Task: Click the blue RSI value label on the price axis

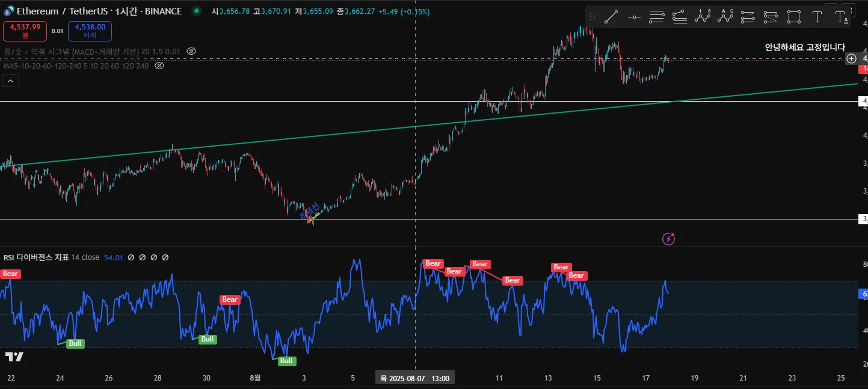Action: (x=863, y=294)
